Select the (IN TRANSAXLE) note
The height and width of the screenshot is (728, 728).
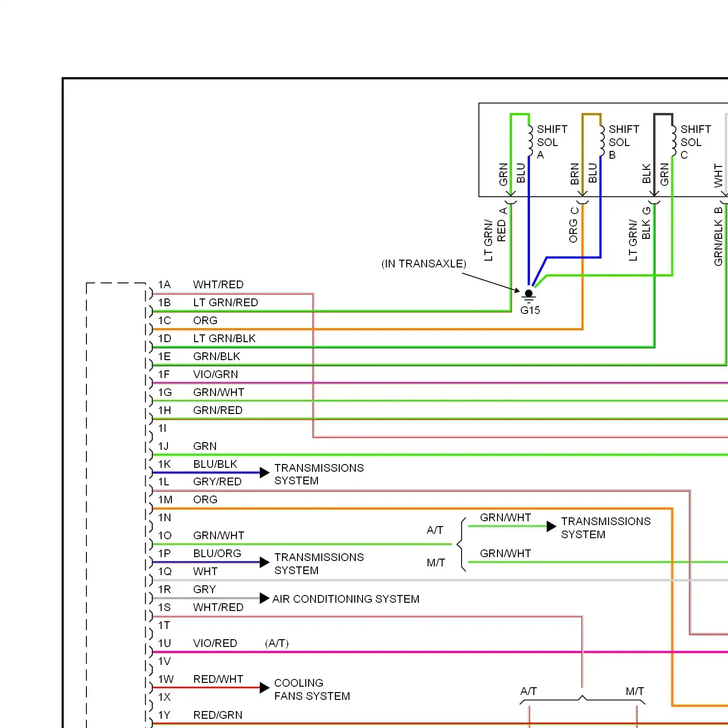pyautogui.click(x=424, y=264)
